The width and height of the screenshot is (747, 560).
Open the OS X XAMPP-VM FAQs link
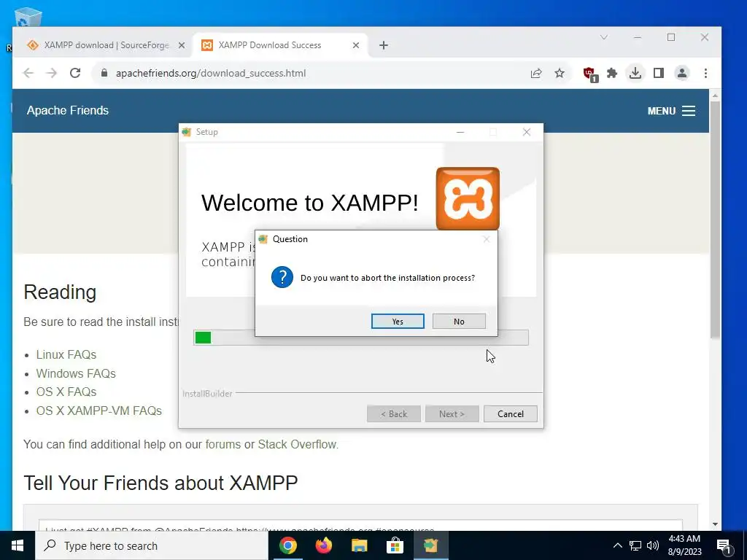click(x=99, y=411)
